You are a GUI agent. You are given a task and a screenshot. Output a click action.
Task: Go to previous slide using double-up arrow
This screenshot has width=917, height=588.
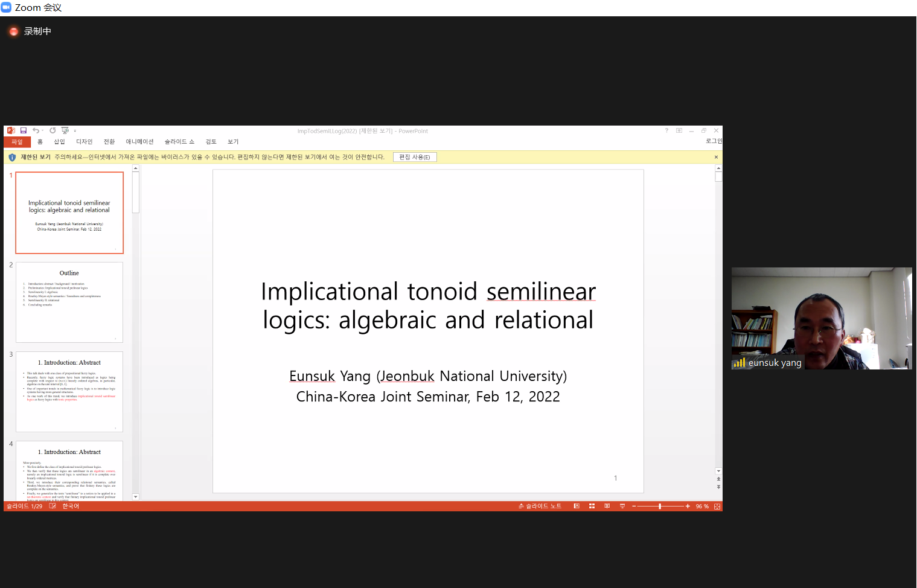click(x=718, y=479)
